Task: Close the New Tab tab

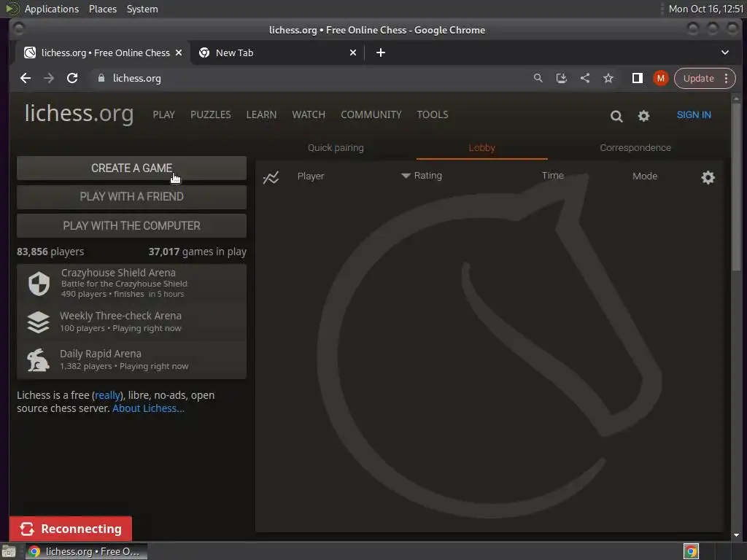Action: [353, 52]
